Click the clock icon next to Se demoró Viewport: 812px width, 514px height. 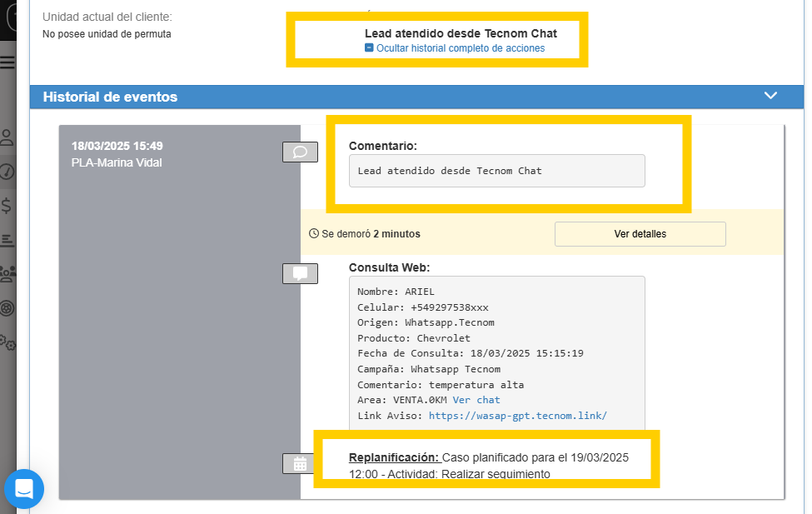[314, 234]
